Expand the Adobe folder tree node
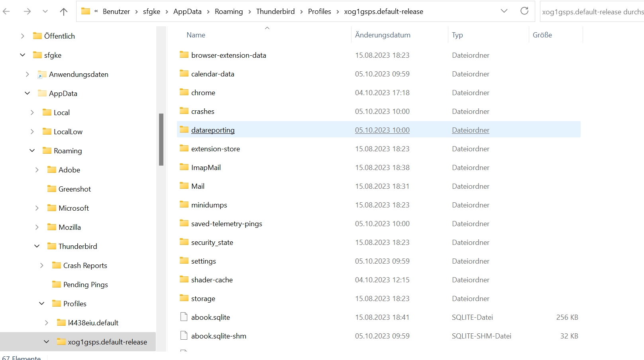Image resolution: width=644 pixels, height=360 pixels. pyautogui.click(x=37, y=170)
